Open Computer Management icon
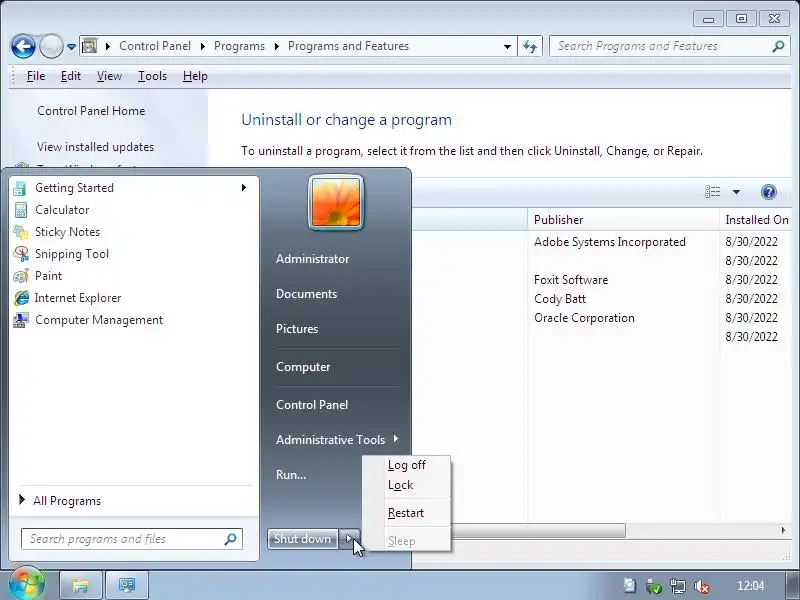Viewport: 800px width, 600px height. point(20,320)
